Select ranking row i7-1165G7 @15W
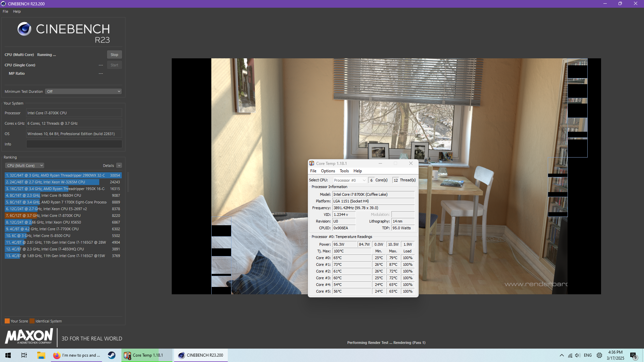The width and height of the screenshot is (644, 362). pyautogui.click(x=63, y=256)
